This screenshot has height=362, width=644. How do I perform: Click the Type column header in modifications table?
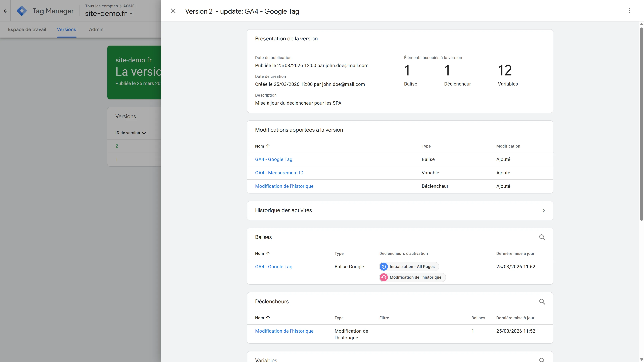coord(426,146)
